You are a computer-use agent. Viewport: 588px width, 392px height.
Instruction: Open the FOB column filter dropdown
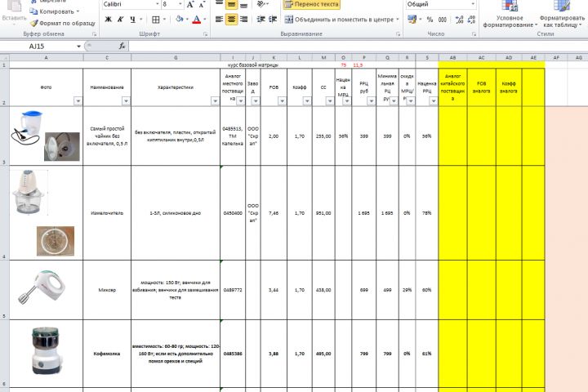(x=282, y=101)
